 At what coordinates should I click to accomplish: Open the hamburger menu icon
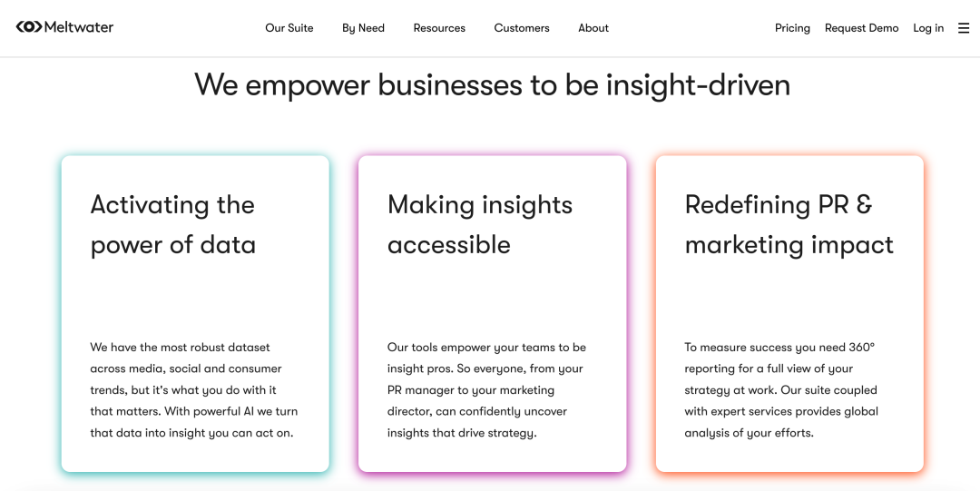coord(963,28)
